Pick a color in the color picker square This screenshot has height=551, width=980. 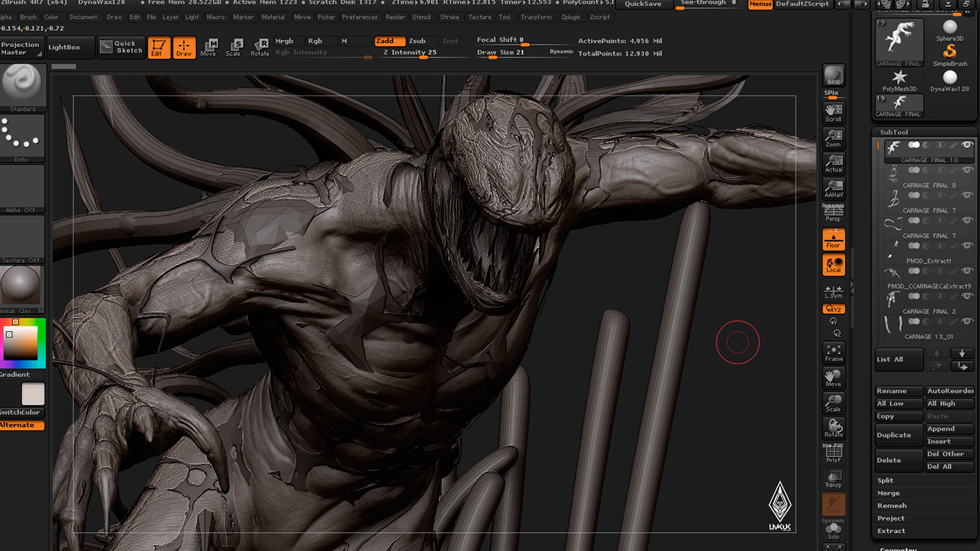[x=20, y=343]
